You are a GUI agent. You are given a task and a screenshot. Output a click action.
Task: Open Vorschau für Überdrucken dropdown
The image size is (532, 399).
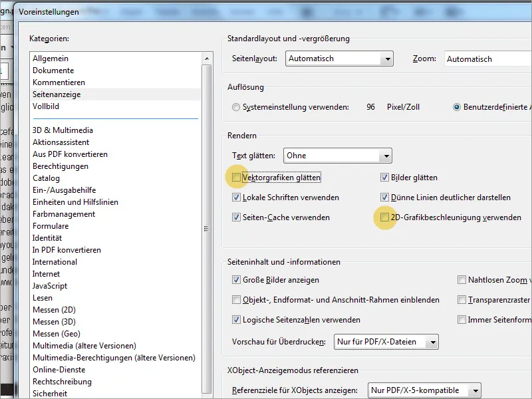click(386, 342)
